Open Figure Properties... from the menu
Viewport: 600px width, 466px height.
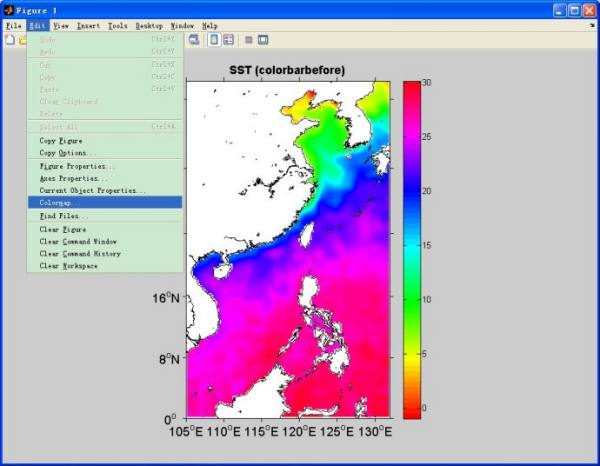tap(77, 166)
